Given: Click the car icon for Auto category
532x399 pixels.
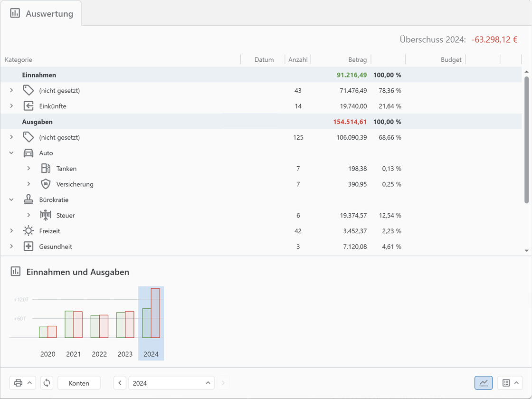Looking at the screenshot, I should [x=28, y=153].
